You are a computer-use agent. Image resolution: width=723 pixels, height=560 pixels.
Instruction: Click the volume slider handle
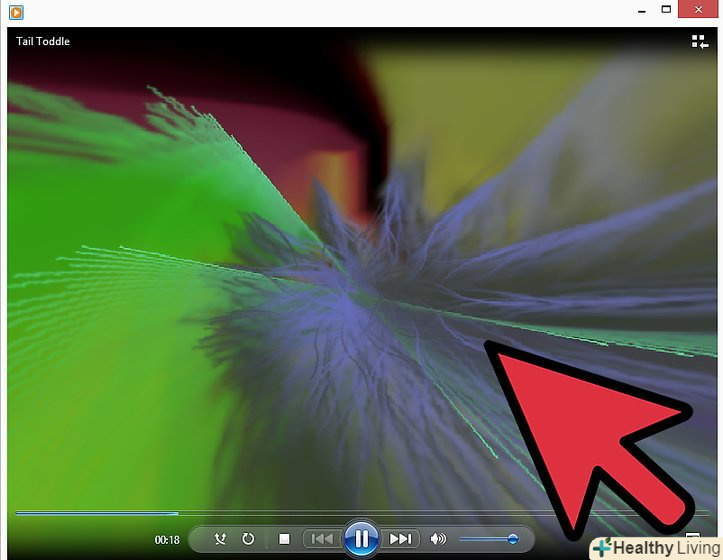point(513,539)
